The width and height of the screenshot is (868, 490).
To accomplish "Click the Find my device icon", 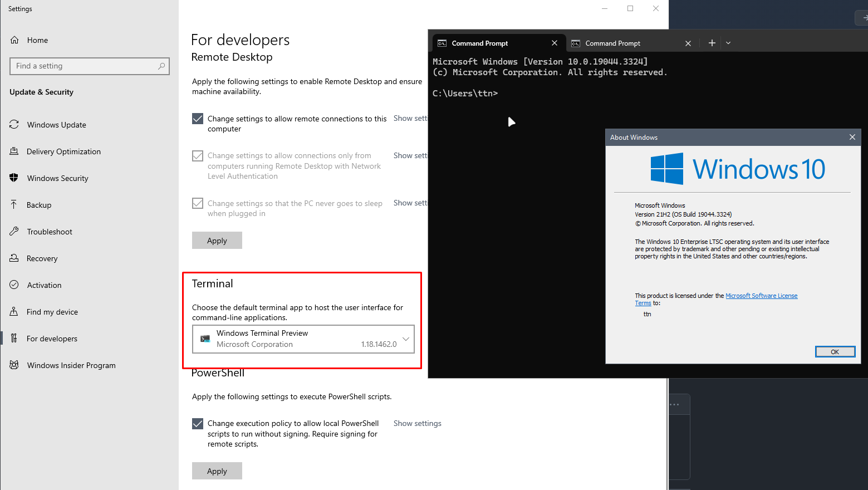I will [14, 312].
